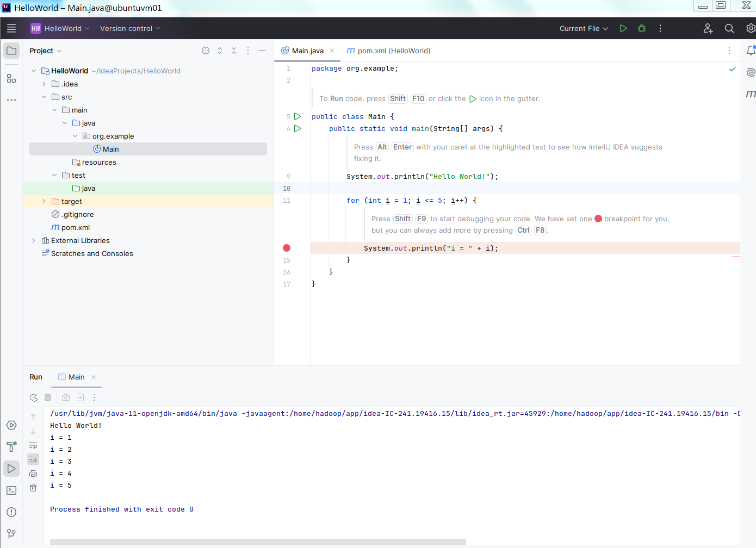The width and height of the screenshot is (756, 548).
Task: Open the Version control dropdown
Action: pyautogui.click(x=130, y=28)
